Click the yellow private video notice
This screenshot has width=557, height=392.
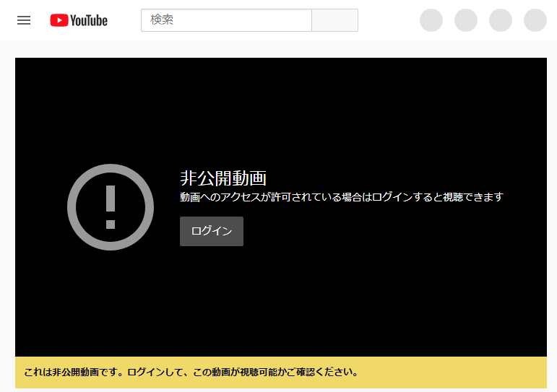coord(280,372)
